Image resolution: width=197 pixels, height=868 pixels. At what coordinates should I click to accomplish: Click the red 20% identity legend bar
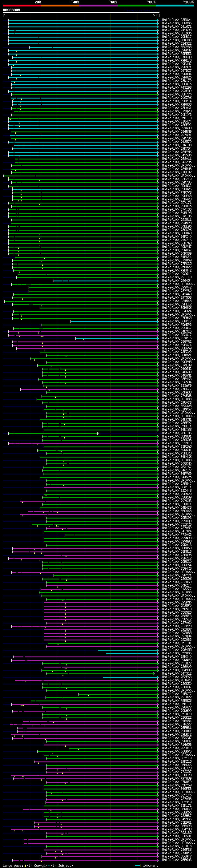coord(22,6)
